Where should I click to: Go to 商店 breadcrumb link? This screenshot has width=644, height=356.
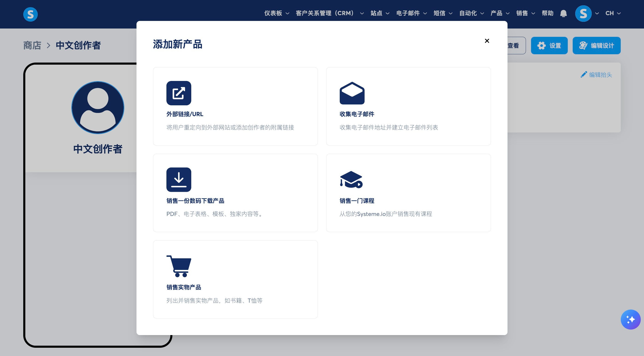[32, 46]
